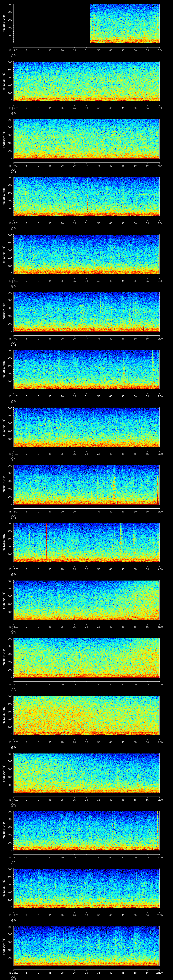Click the tall red vertical streak in 18:13:00 panel
Screen dimensions: 173x980
46,541
